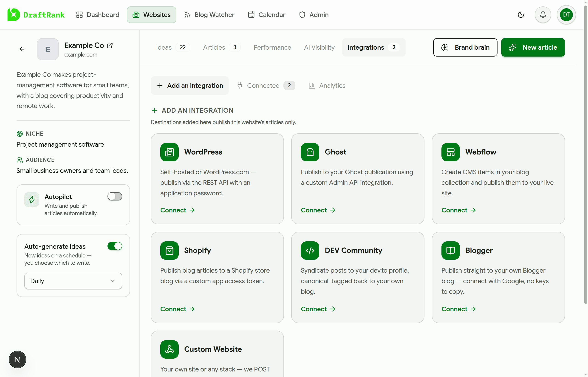
Task: Click the Autopilot lightning icon
Action: point(31,200)
